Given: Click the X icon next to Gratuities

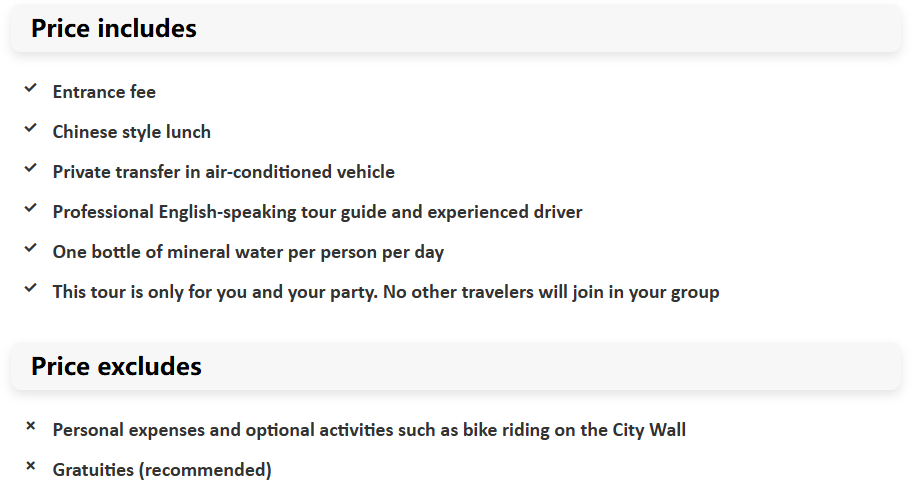Looking at the screenshot, I should pyautogui.click(x=30, y=466).
